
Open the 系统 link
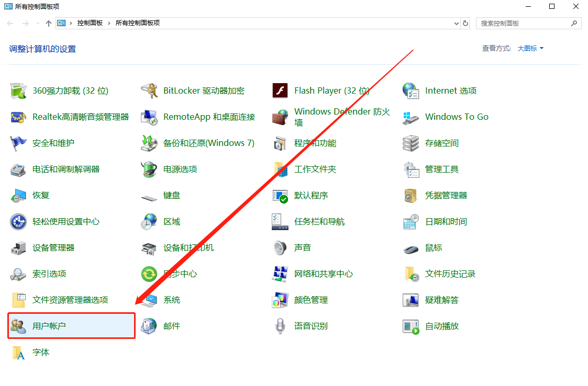[x=172, y=300]
